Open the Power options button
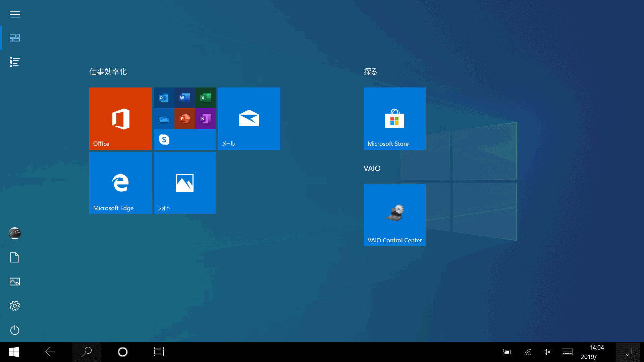Viewport: 644px width, 362px height. click(x=15, y=330)
